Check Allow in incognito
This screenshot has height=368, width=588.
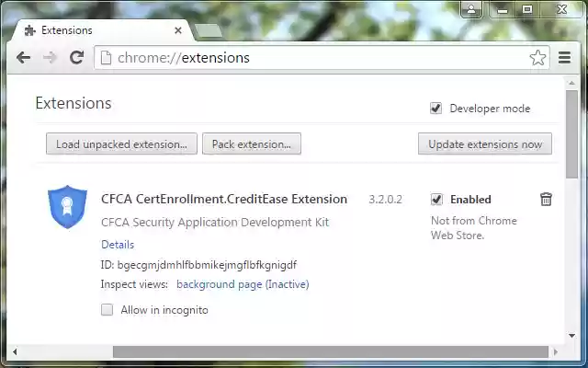click(x=107, y=310)
